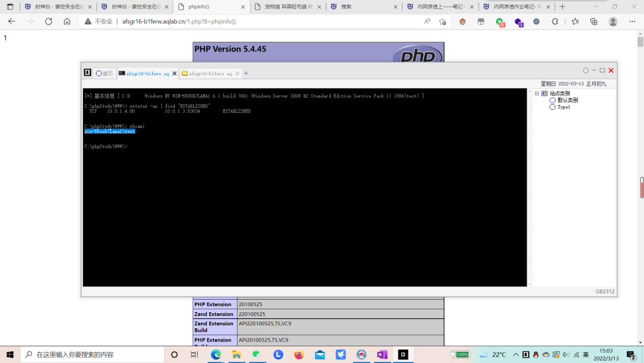The height and width of the screenshot is (363, 644).
Task: Close the terminal tab afsgr16-b1ferw
Action: click(175, 73)
